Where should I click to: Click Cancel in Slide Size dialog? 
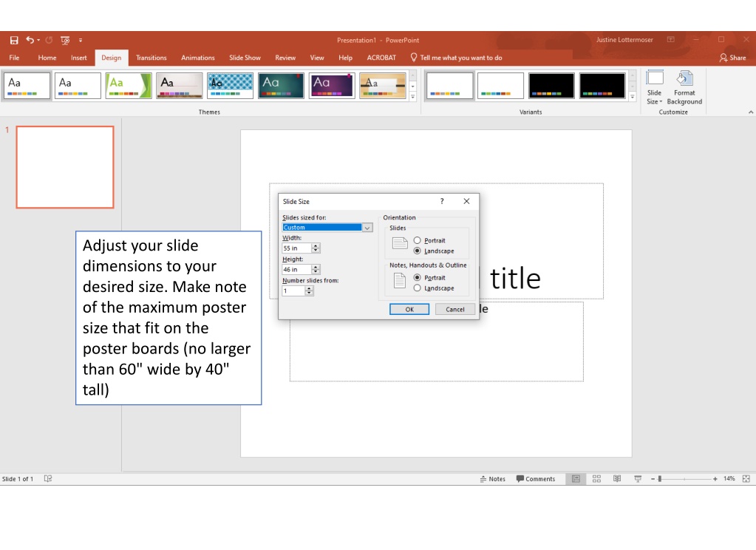coord(455,309)
